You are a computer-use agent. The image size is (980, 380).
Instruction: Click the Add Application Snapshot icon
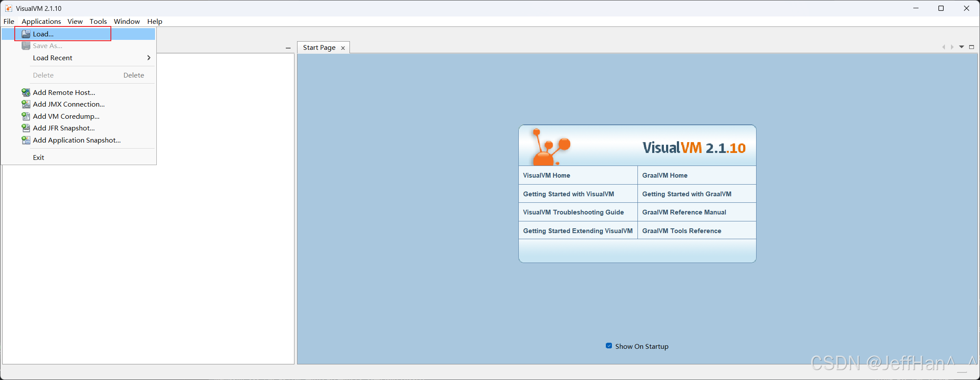(26, 140)
